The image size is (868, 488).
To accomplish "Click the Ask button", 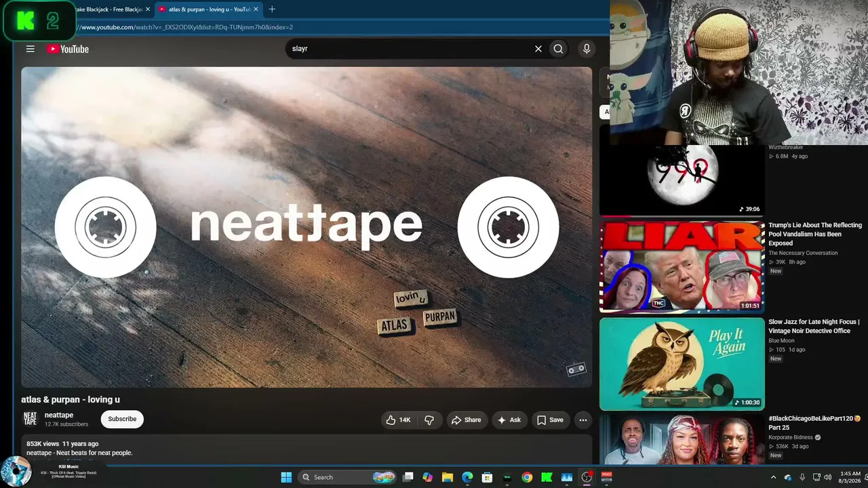I will tap(509, 420).
